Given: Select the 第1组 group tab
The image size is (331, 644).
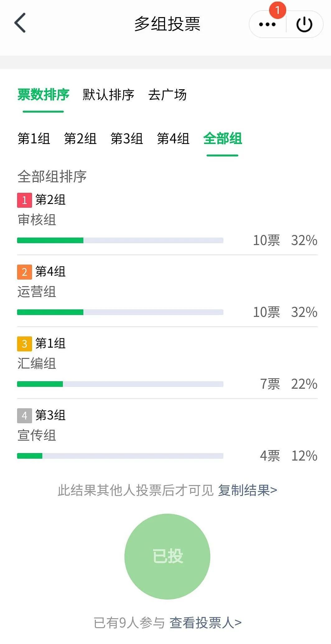Looking at the screenshot, I should [34, 139].
